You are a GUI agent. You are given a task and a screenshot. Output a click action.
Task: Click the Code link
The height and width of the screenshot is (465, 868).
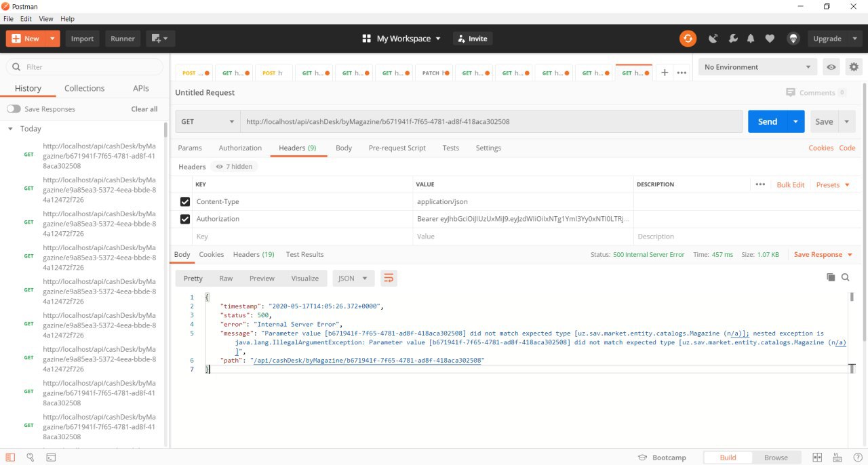click(848, 148)
